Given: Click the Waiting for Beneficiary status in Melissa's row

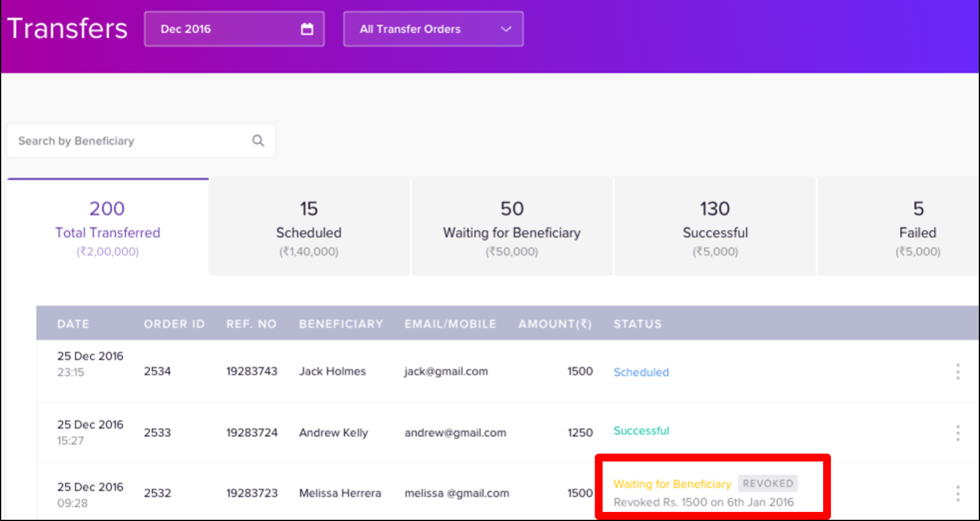Looking at the screenshot, I should click(x=672, y=484).
